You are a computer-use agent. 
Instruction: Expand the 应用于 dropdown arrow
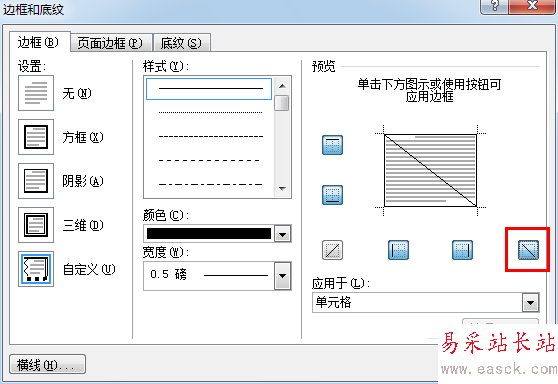(x=531, y=303)
